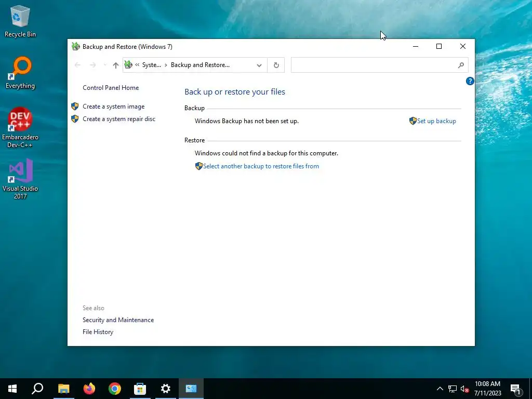Click Create a system repair disc link

119,119
